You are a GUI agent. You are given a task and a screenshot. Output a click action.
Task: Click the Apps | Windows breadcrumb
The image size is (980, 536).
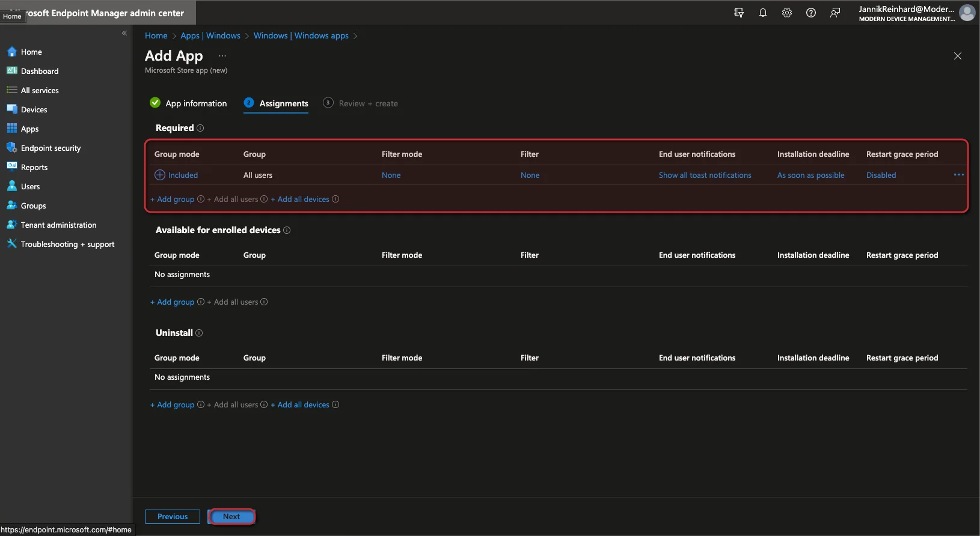point(210,35)
